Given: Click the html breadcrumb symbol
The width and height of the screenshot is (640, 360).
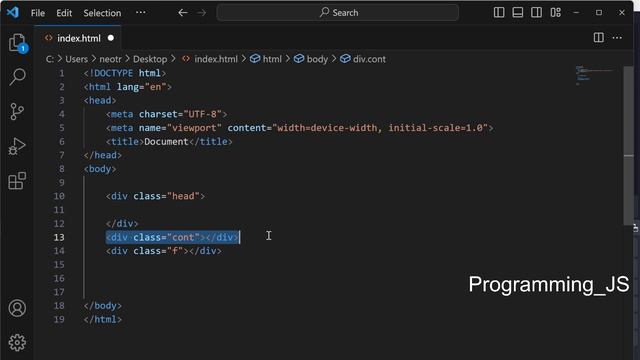Looking at the screenshot, I should point(266,59).
